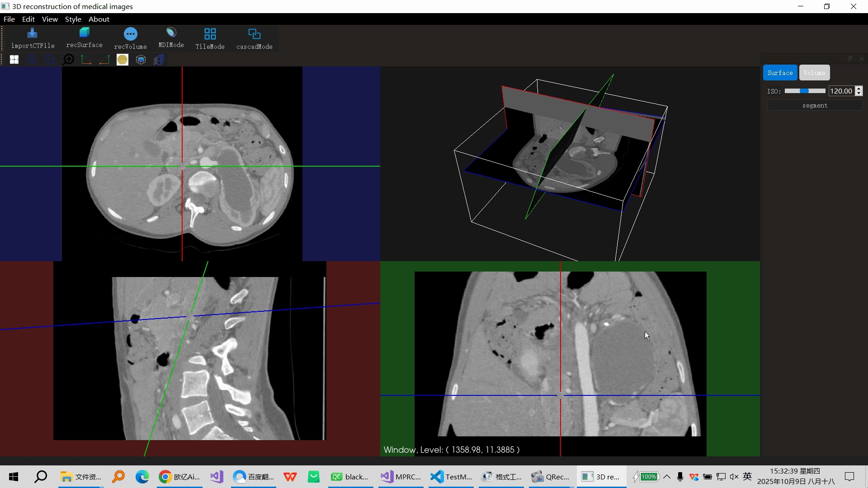Activate cascadMode window layout
Image resolution: width=868 pixels, height=488 pixels.
pyautogui.click(x=254, y=38)
